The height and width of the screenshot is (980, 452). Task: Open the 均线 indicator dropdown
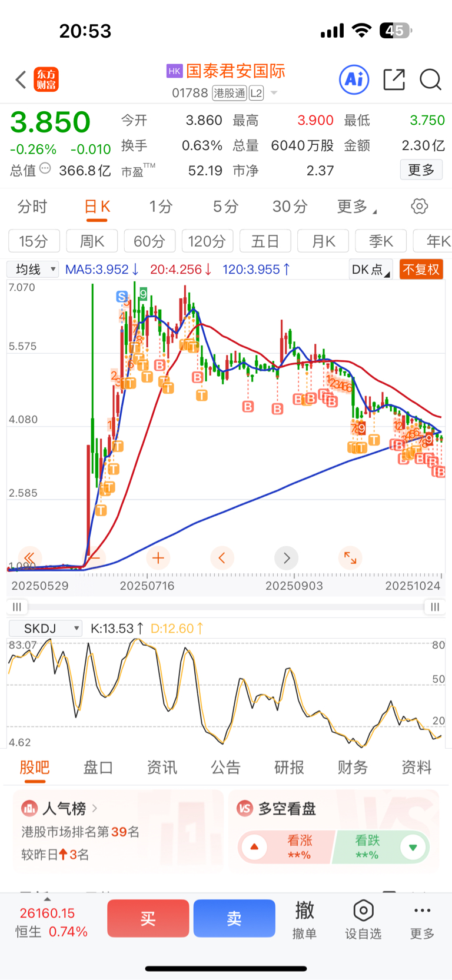click(x=33, y=270)
